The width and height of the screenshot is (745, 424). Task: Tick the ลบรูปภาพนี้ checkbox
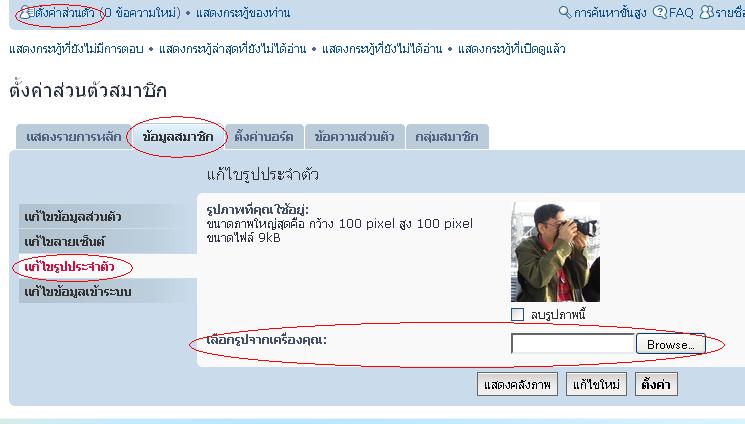517,315
